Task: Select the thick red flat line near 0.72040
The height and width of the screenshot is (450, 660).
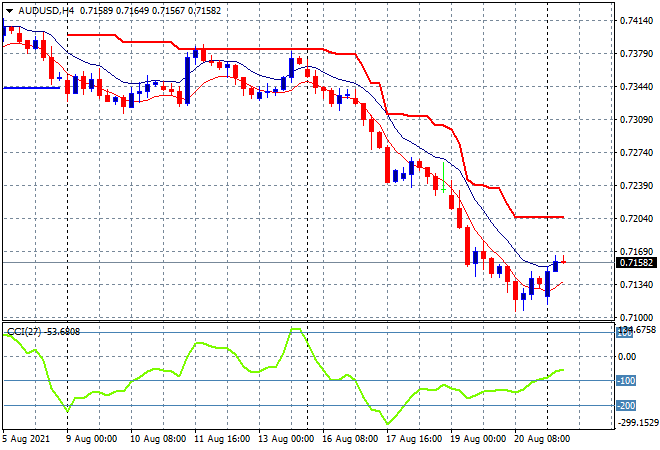Action: pos(539,217)
